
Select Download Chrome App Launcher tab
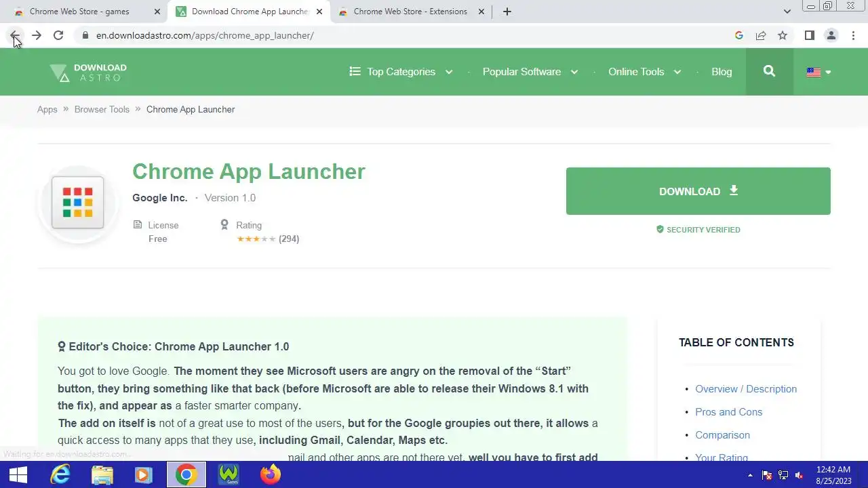pos(249,12)
